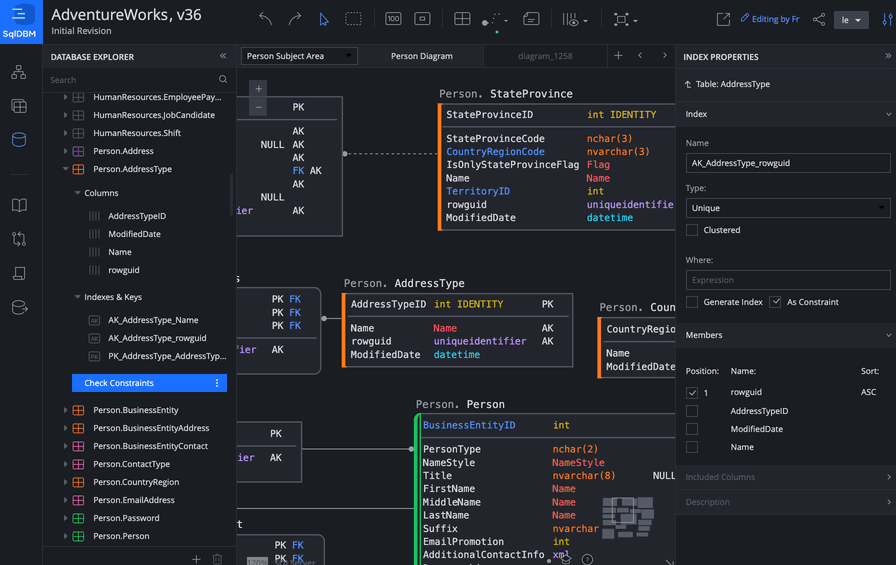Switch to the Person Diagram tab
This screenshot has width=896, height=565.
(422, 56)
